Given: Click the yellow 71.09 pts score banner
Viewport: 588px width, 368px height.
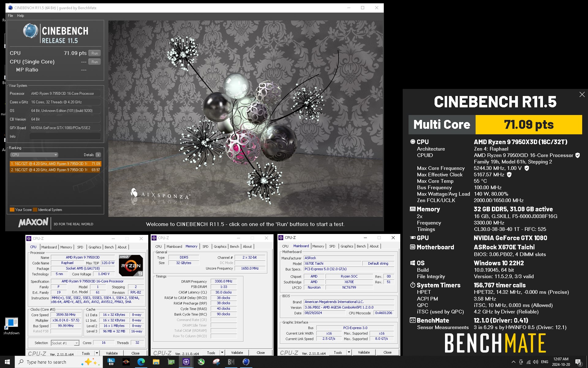Looking at the screenshot, I should coord(529,125).
